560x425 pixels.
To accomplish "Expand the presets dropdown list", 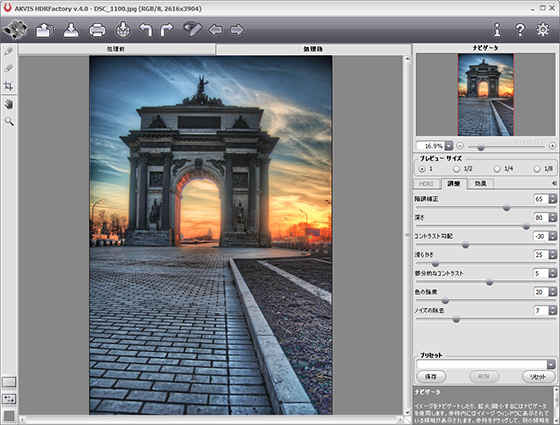I will click(551, 364).
